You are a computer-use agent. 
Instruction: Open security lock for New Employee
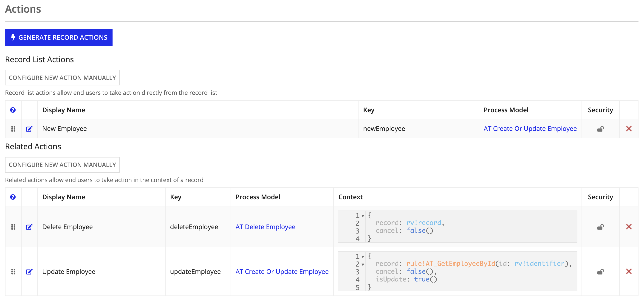pos(601,129)
